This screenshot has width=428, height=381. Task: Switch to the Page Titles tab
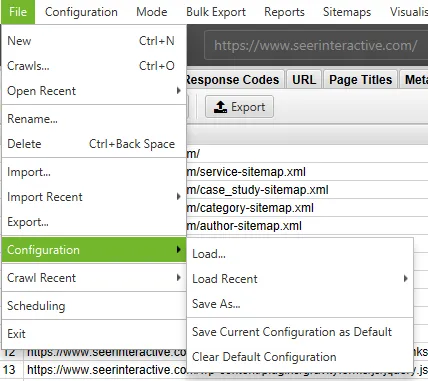pyautogui.click(x=360, y=80)
